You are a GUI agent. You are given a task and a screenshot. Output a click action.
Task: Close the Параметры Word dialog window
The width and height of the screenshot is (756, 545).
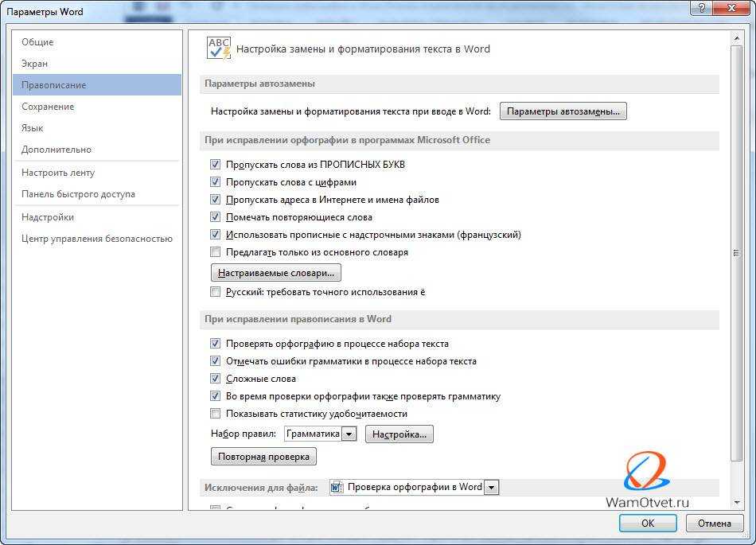(x=732, y=8)
